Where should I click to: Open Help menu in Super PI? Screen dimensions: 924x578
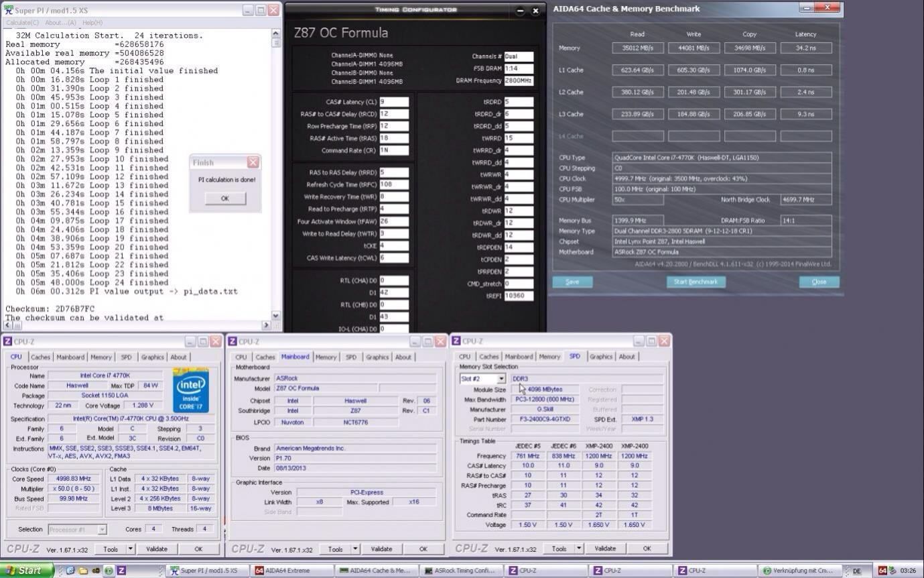[91, 23]
